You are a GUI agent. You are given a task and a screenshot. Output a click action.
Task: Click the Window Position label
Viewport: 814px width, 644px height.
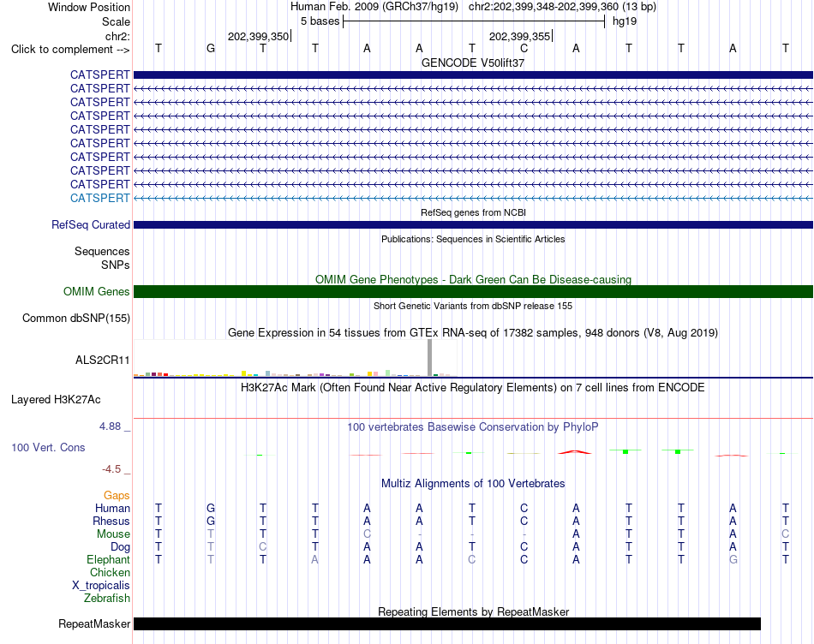(89, 7)
